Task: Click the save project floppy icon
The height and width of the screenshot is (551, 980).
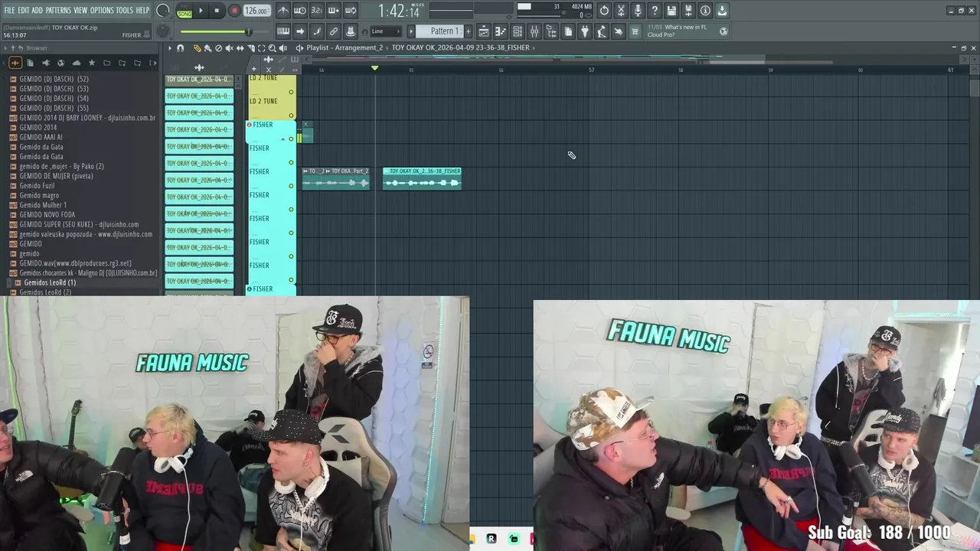Action: pyautogui.click(x=671, y=11)
